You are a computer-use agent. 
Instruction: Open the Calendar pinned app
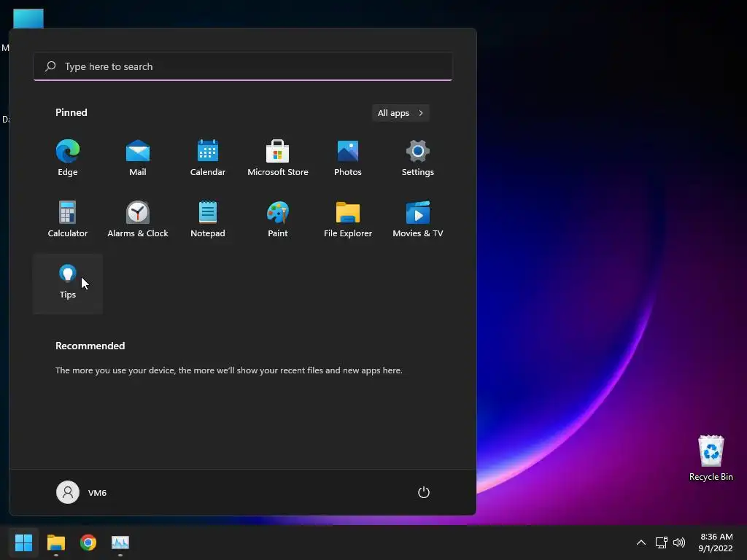(x=208, y=158)
